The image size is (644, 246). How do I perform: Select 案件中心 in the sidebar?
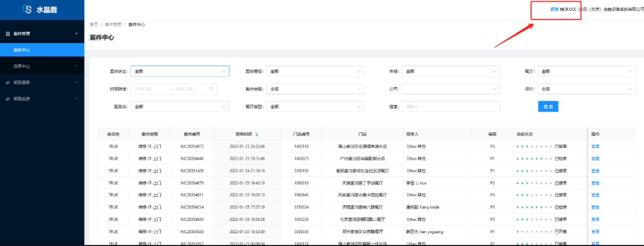point(22,50)
